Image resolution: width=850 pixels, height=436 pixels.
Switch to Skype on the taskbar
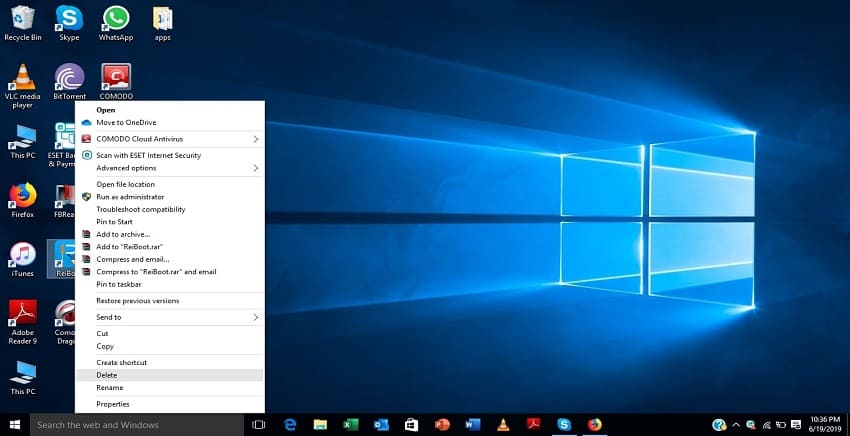point(564,425)
